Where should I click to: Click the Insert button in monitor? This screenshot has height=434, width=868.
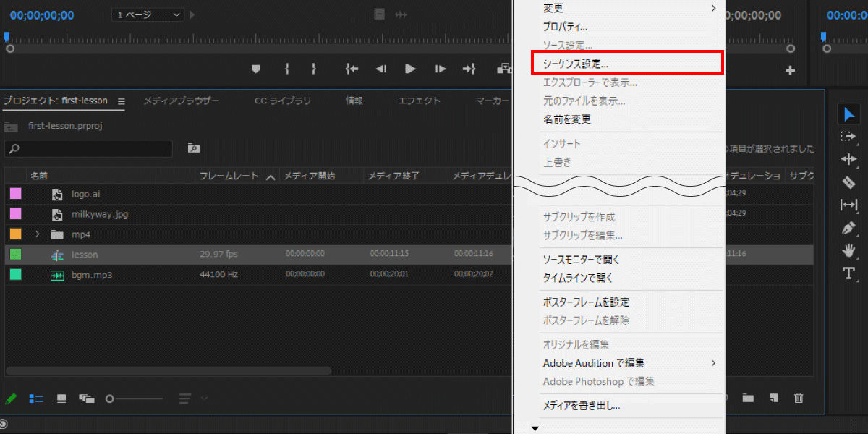(503, 69)
